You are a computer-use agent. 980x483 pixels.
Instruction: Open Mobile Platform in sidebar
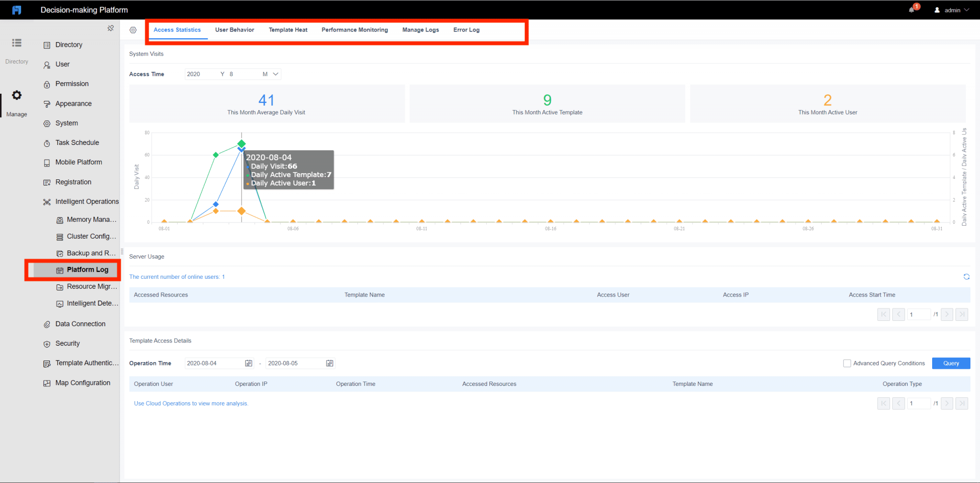[78, 162]
